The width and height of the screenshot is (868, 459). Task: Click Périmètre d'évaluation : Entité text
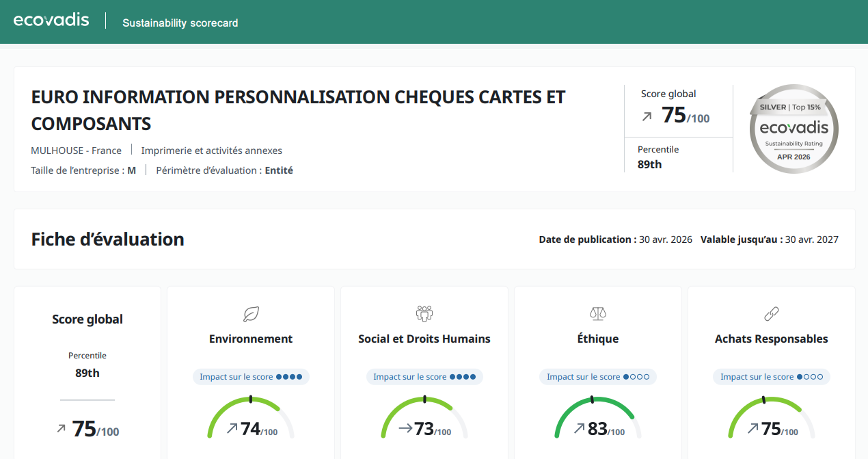pos(225,170)
